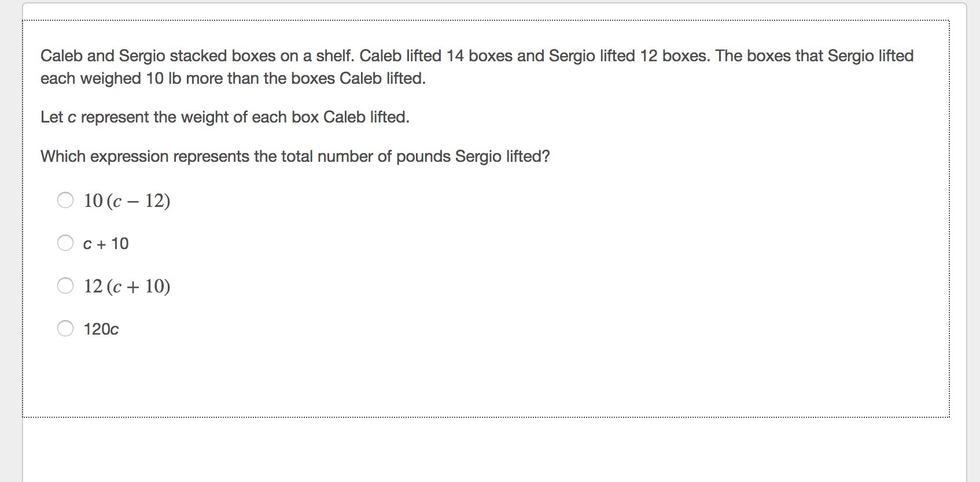Click the "12 (c + 10)" answer label
Screen dimensions: 980x482
tap(127, 286)
